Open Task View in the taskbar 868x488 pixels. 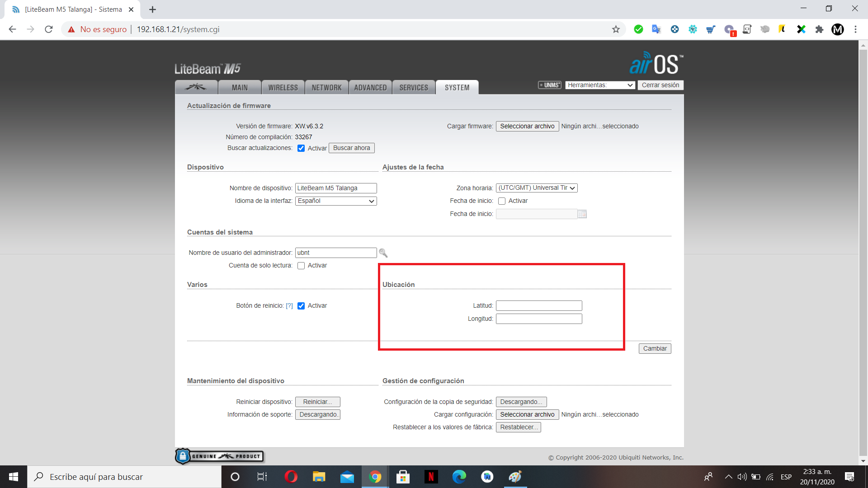[x=262, y=477]
